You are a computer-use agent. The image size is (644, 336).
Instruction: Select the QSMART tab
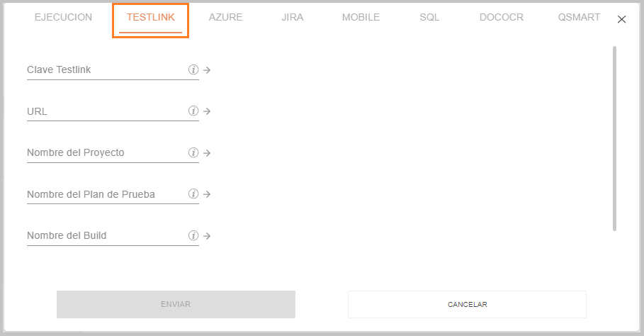579,17
